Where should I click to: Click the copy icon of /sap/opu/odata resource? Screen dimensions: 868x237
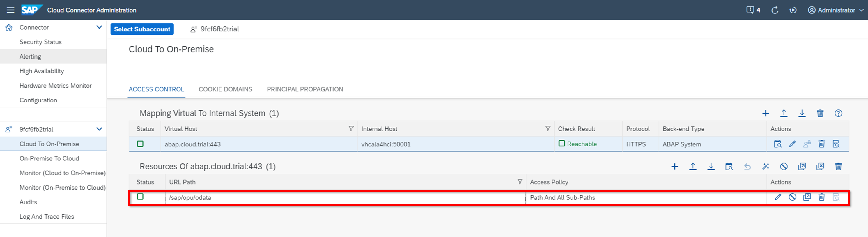(x=807, y=197)
